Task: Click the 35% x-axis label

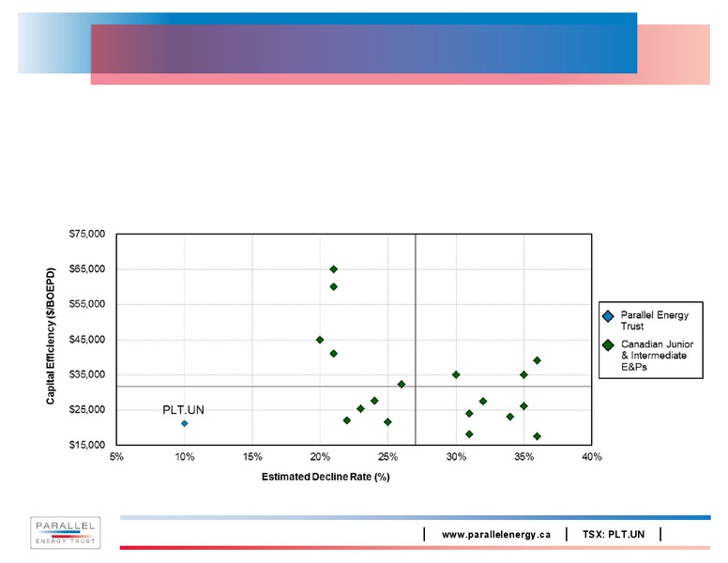Action: (x=523, y=457)
